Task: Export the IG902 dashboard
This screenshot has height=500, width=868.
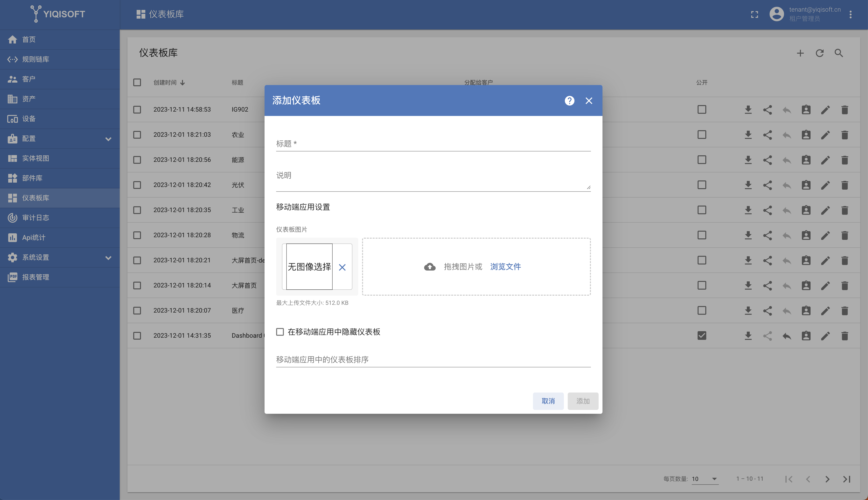Action: coord(748,110)
